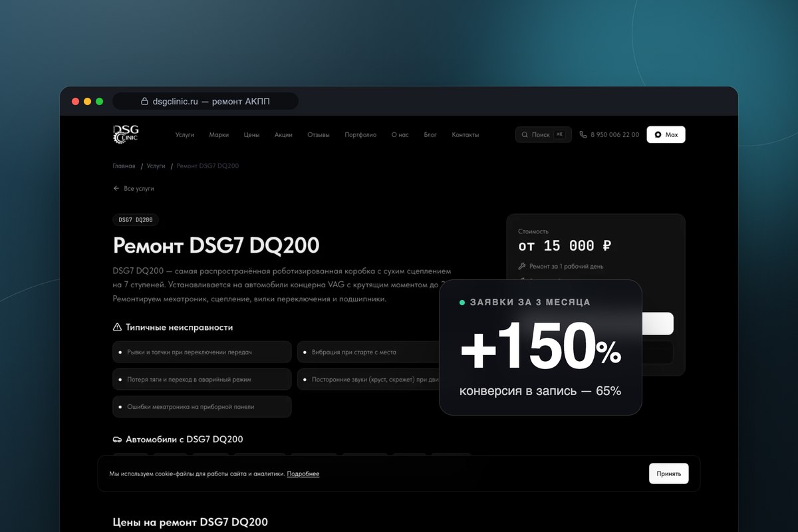Click 'конверсия в запись — 65%' text

coord(540,391)
